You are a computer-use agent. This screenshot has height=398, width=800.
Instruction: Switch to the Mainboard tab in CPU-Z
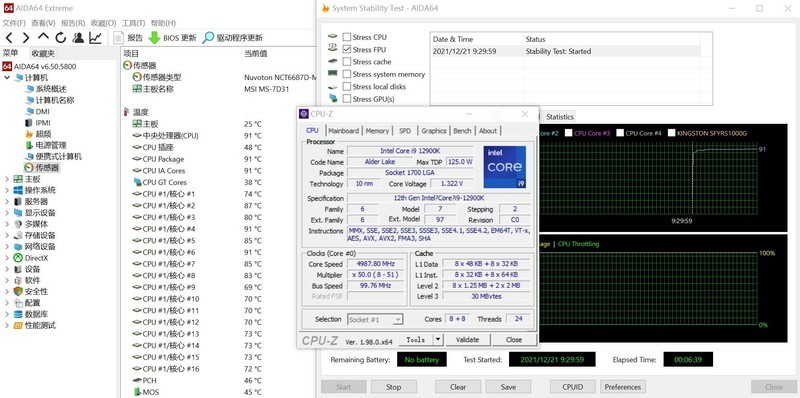coord(343,131)
